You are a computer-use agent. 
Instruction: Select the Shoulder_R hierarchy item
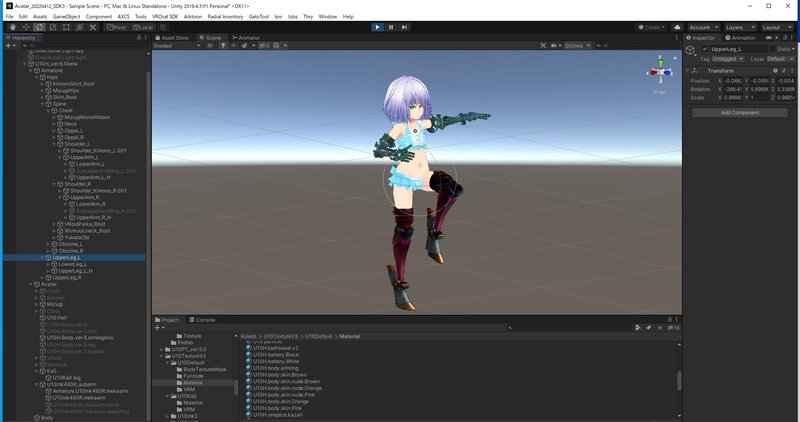click(77, 184)
